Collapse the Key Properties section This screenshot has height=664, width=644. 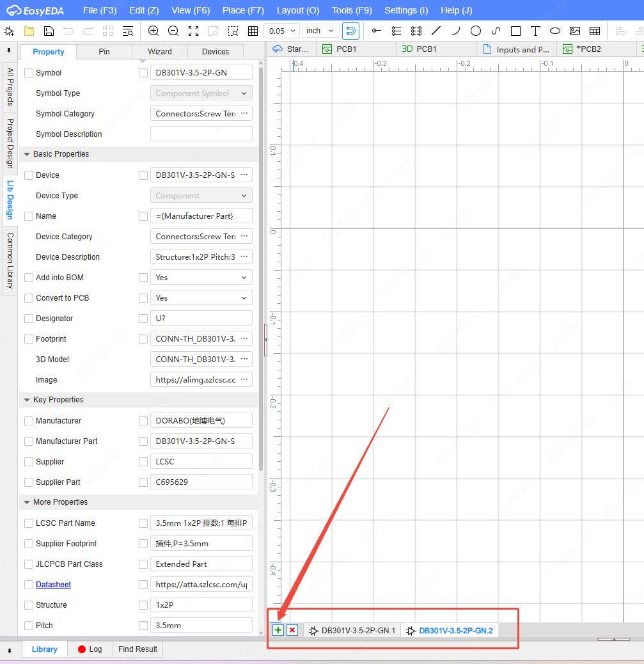(x=27, y=400)
